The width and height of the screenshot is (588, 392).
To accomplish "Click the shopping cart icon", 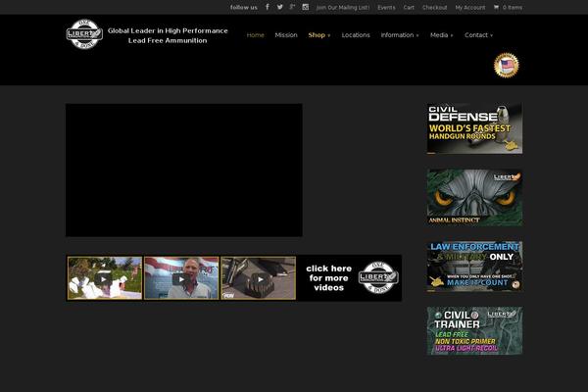I will coord(496,7).
